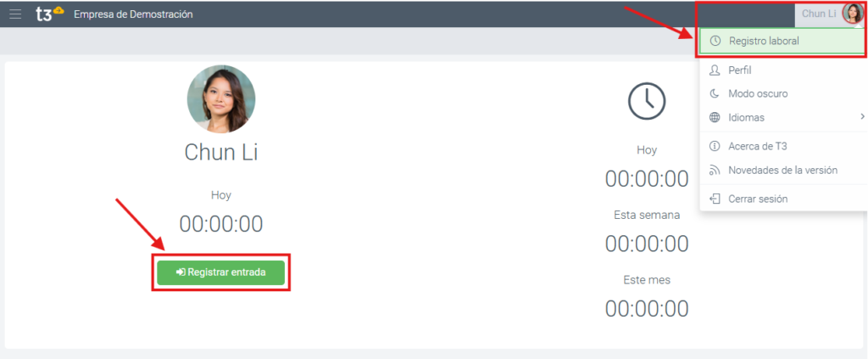
Task: Click the globe icon next to Idiomas
Action: (x=715, y=117)
